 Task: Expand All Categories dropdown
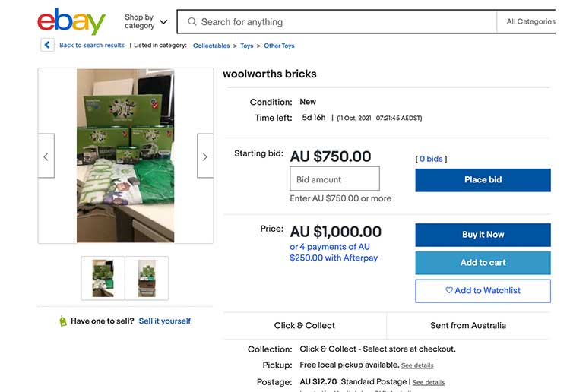pyautogui.click(x=530, y=21)
